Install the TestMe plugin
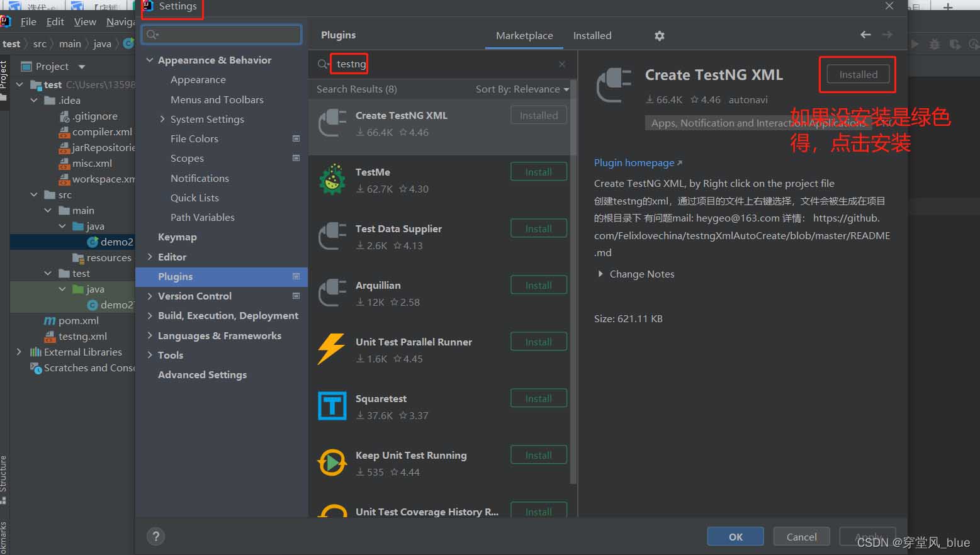 click(539, 172)
